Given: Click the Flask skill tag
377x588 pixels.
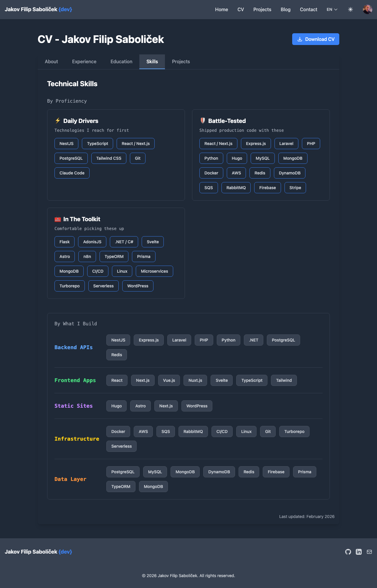Looking at the screenshot, I should tap(65, 242).
